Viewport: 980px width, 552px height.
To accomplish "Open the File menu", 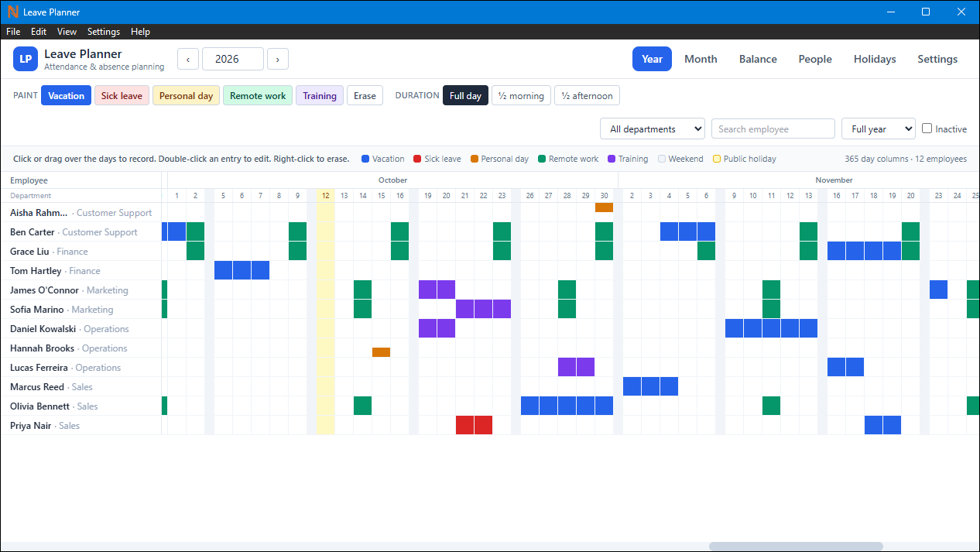I will 13,32.
